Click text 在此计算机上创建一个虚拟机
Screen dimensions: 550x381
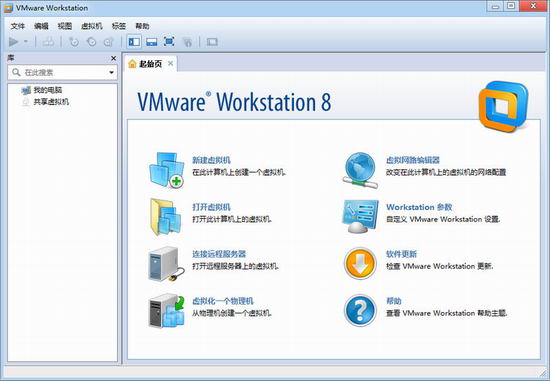coord(239,172)
